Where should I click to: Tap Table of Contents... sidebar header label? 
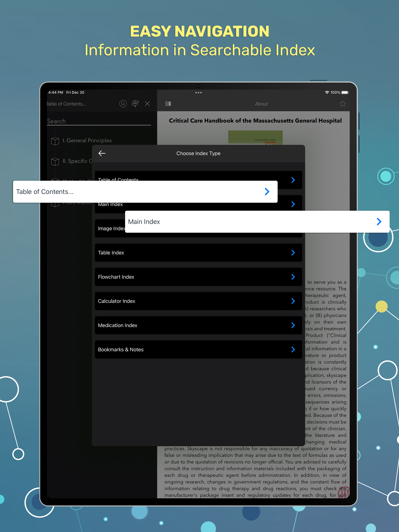67,104
